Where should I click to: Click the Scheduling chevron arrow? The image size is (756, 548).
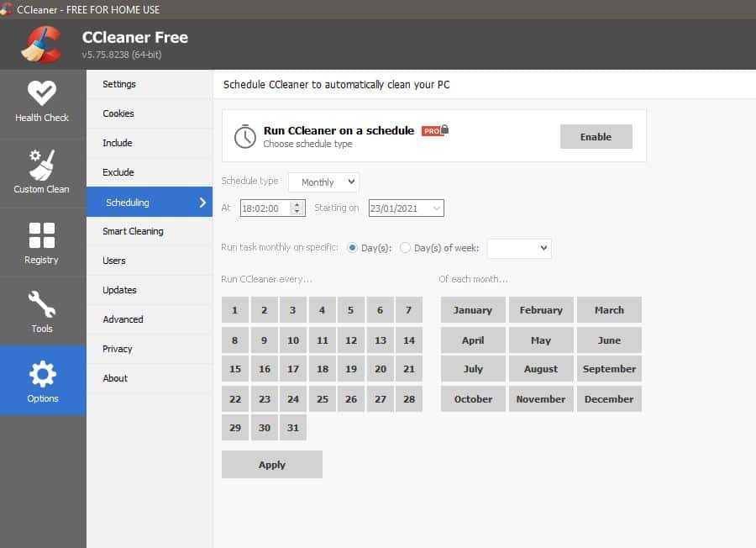point(202,203)
